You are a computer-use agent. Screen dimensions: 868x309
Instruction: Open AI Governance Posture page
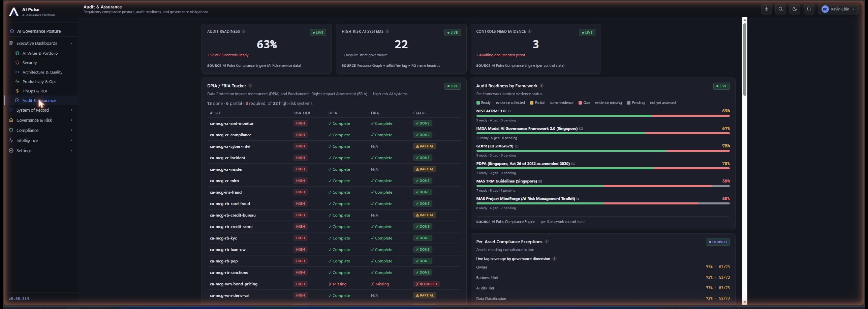(x=39, y=31)
